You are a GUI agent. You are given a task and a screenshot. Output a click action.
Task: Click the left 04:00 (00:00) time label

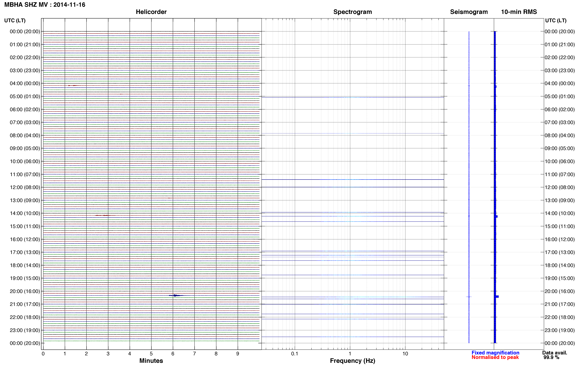pyautogui.click(x=25, y=83)
